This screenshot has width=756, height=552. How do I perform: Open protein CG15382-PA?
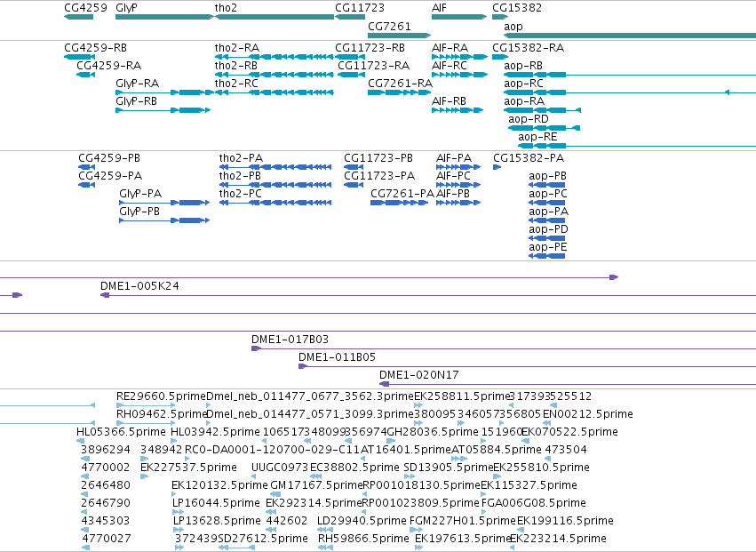click(497, 167)
